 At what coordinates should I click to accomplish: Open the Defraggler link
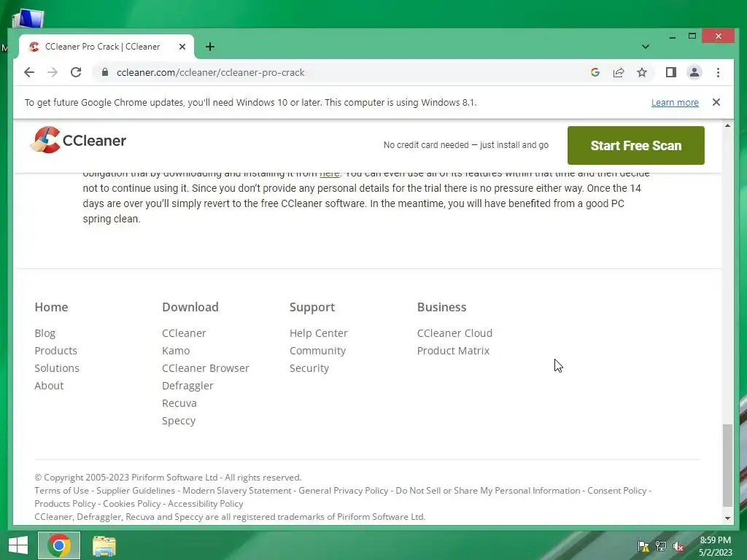click(187, 386)
